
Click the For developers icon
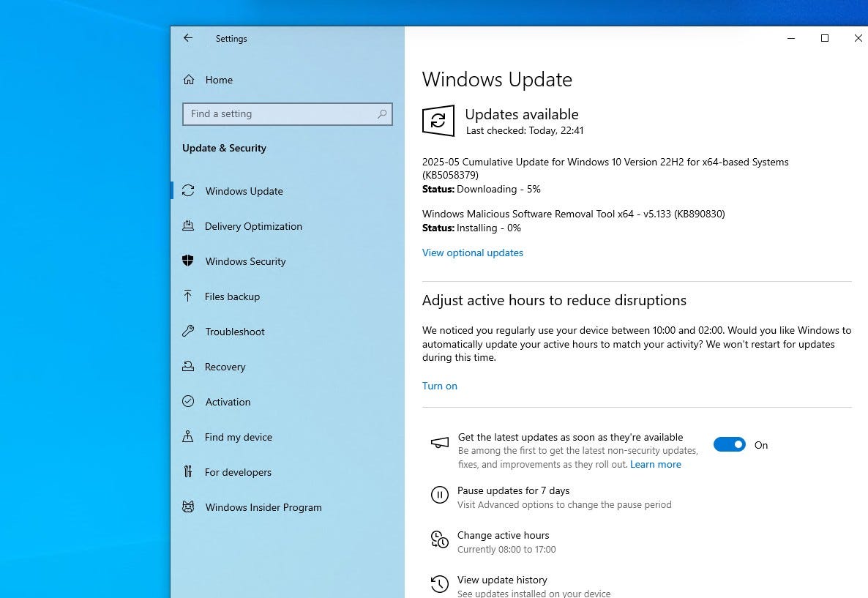(188, 472)
